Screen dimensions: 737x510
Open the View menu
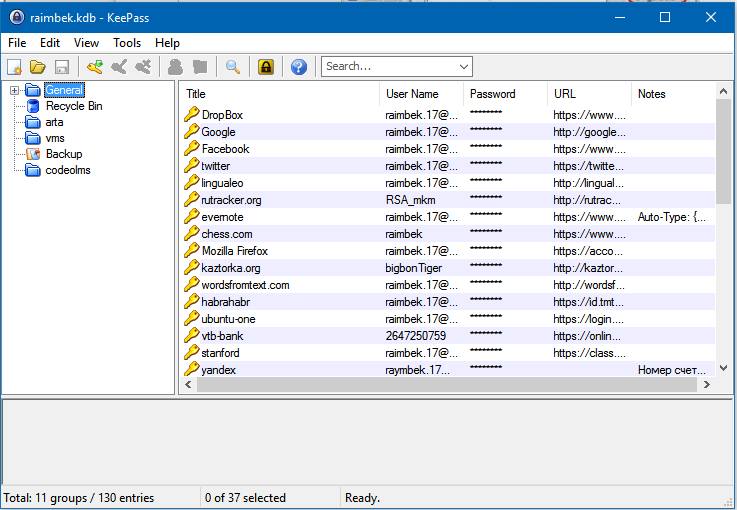point(86,43)
